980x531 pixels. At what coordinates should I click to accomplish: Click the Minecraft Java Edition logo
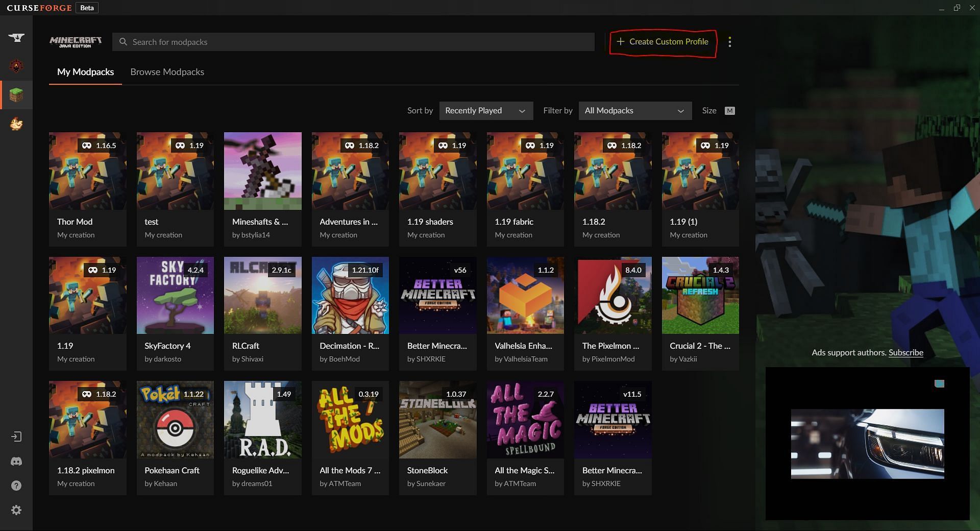(76, 42)
